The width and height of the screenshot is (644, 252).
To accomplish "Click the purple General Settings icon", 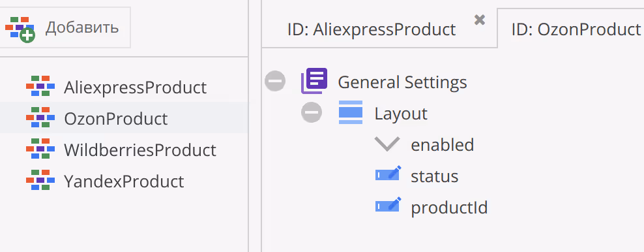I will coord(314,80).
